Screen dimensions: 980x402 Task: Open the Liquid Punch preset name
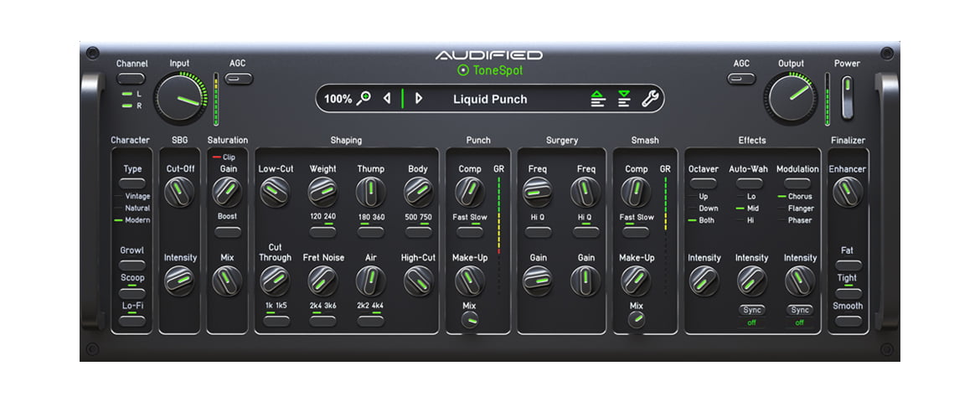click(x=490, y=99)
